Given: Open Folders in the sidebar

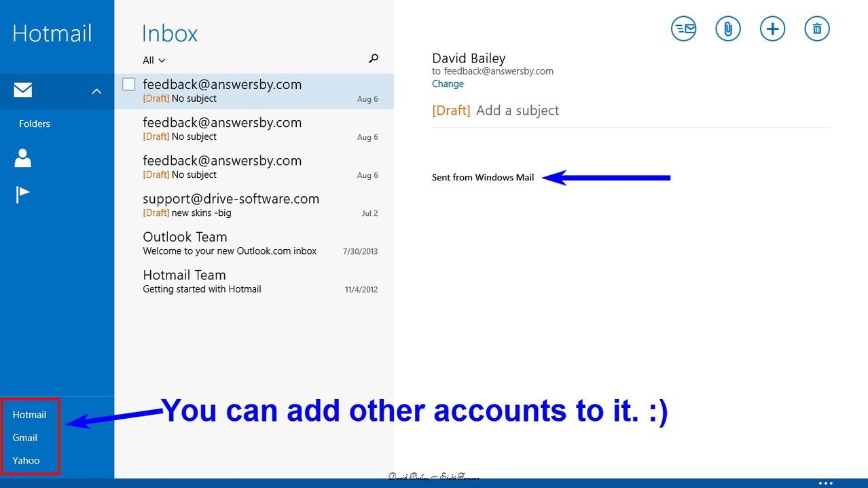Looking at the screenshot, I should (x=35, y=124).
